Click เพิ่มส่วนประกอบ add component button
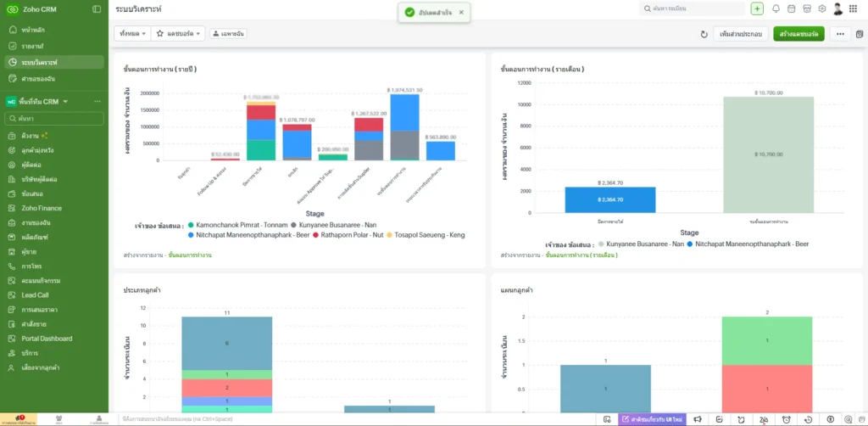Viewport: 868px width, 426px height. tap(740, 34)
